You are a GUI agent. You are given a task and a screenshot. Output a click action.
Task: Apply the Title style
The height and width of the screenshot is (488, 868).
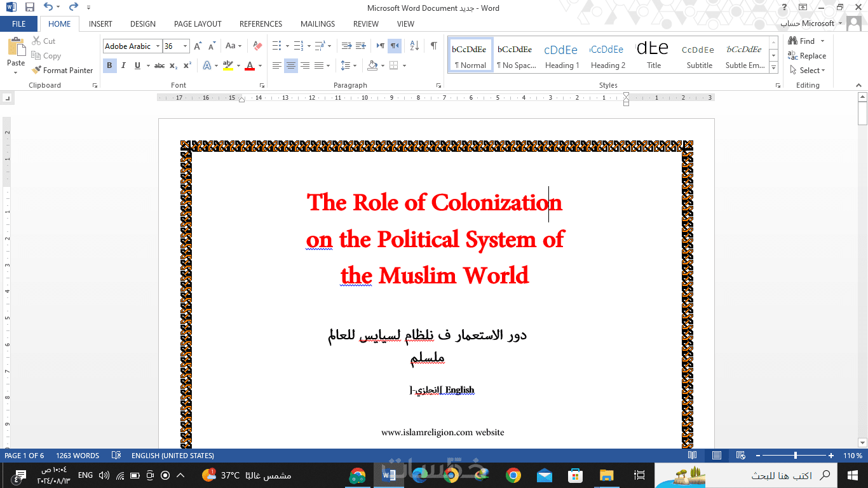pos(654,55)
